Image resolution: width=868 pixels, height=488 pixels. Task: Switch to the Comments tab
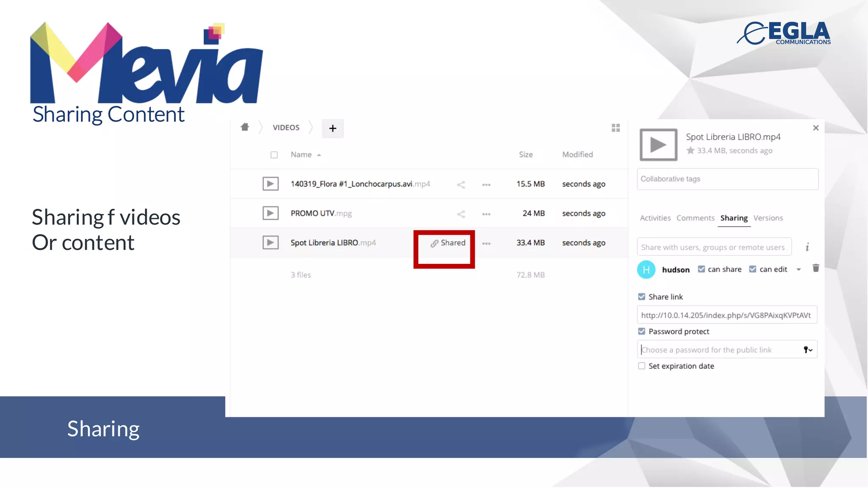point(695,218)
